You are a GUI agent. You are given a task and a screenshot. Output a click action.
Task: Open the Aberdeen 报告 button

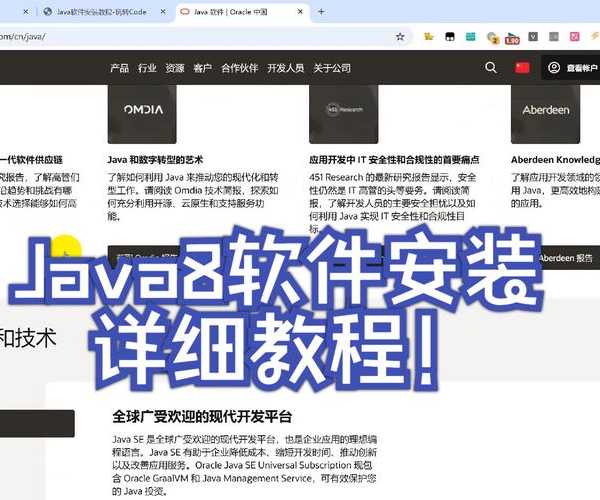[x=566, y=258]
